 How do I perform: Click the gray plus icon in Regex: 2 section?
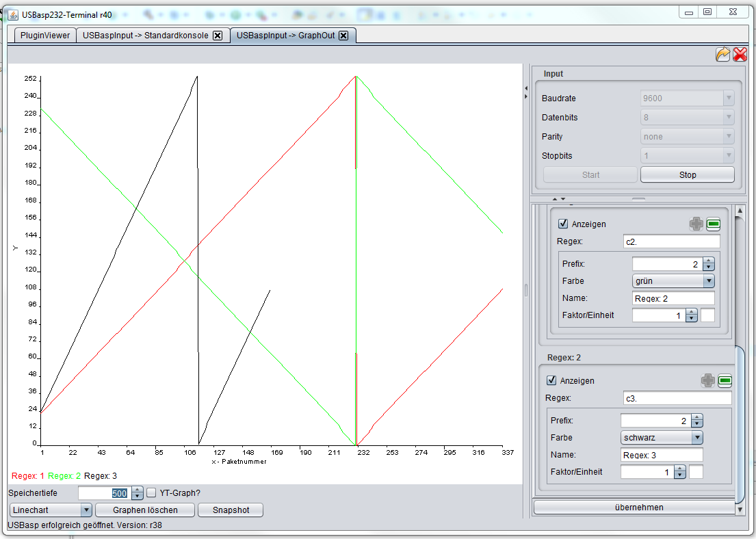coord(707,380)
